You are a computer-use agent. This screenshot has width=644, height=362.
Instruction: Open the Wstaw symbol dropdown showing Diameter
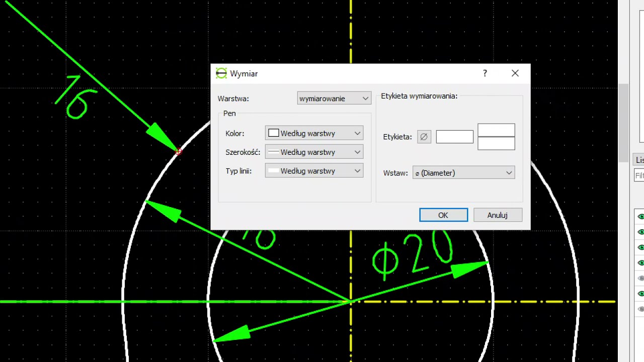(x=463, y=173)
